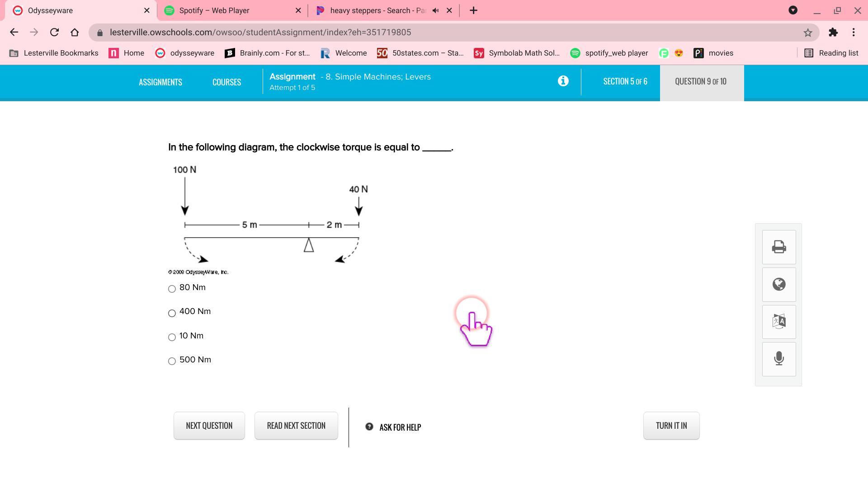868x488 pixels.
Task: Bookmark page with star icon
Action: (807, 33)
